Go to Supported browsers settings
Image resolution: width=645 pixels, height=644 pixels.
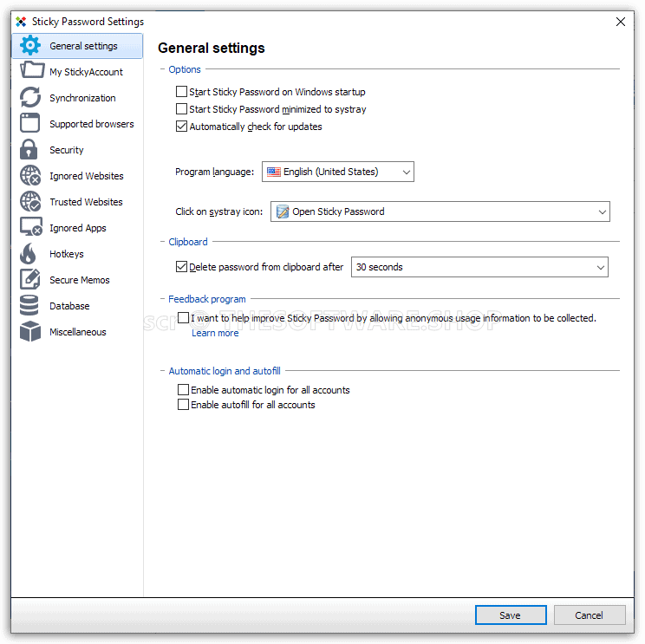coord(77,124)
